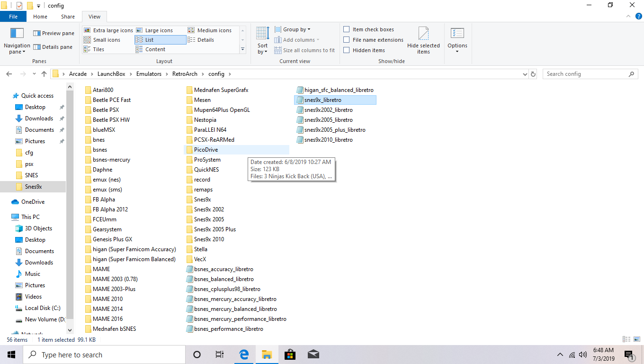Go back with the Back arrow
Viewport: 644px width, 364px height.
(9, 74)
